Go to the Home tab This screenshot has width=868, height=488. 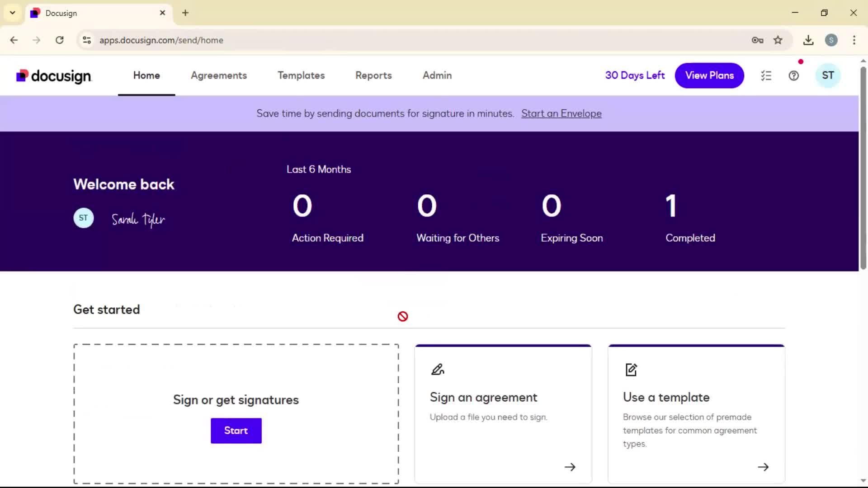pyautogui.click(x=146, y=75)
